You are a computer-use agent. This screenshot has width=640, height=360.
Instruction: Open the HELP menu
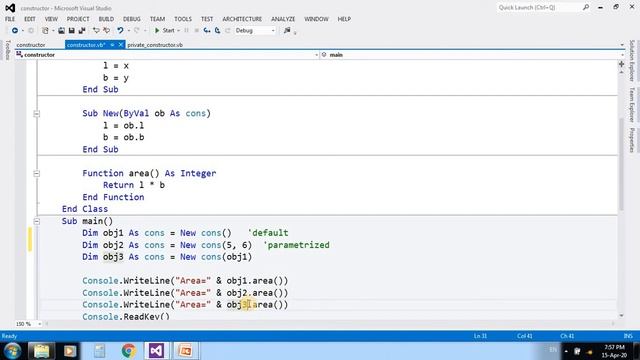[x=344, y=19]
